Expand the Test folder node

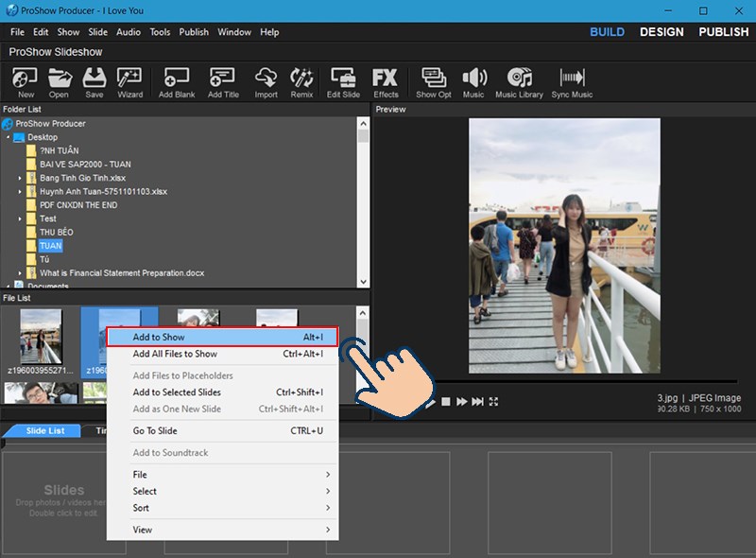click(20, 218)
